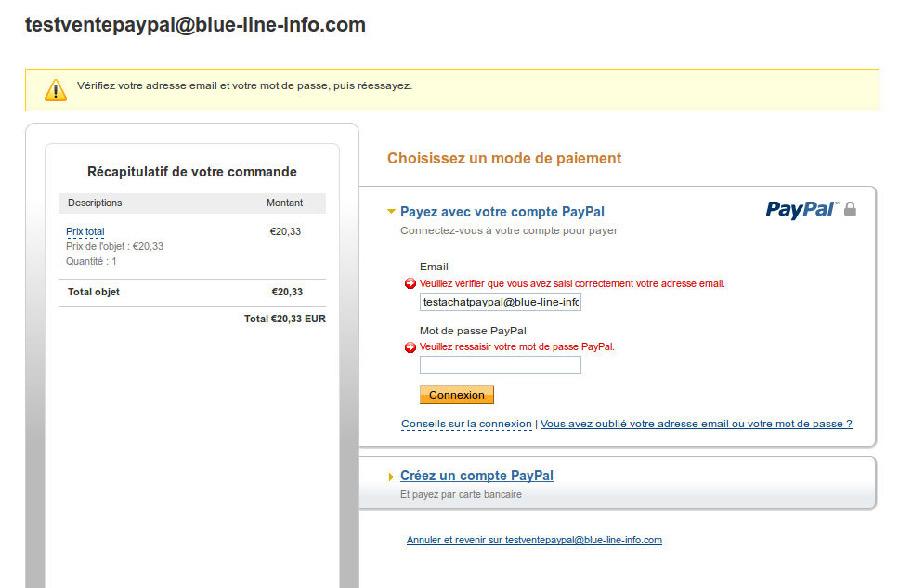Click the "Total €20,33 EUR" summary line
Image resolution: width=912 pixels, height=588 pixels.
pyautogui.click(x=284, y=319)
